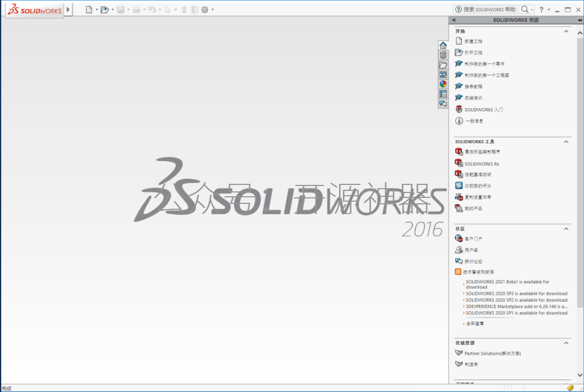Click 指导教程 link
The width and height of the screenshot is (584, 392).
[x=473, y=87]
